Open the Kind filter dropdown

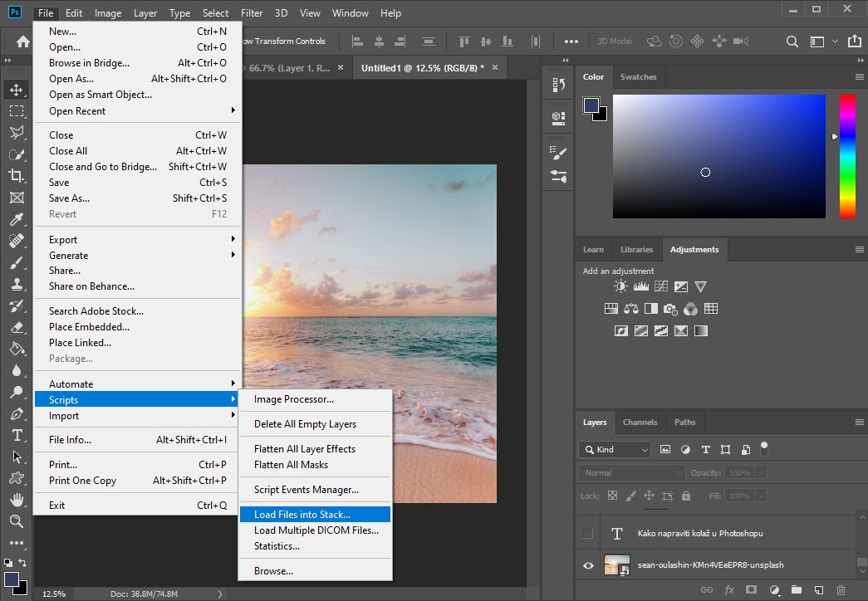point(615,450)
